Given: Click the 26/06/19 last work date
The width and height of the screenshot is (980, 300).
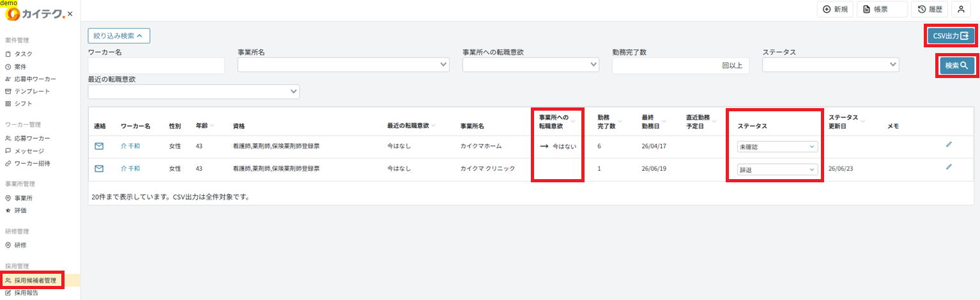Looking at the screenshot, I should 654,169.
